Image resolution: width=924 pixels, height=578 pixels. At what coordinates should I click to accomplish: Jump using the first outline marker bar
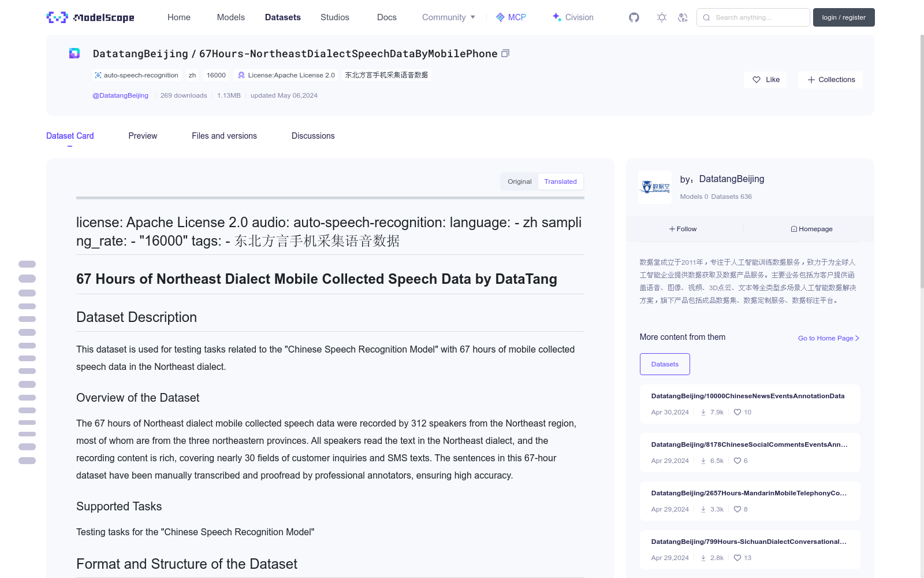[x=27, y=264]
